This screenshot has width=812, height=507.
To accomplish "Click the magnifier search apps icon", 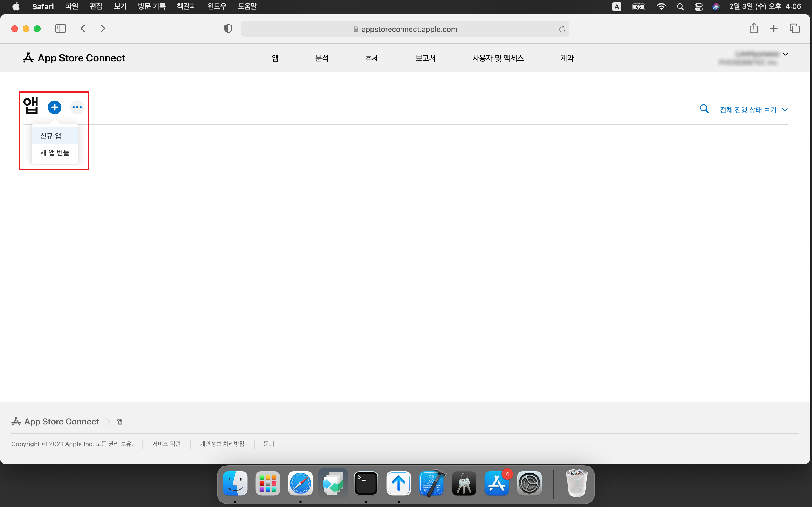I will pos(704,109).
